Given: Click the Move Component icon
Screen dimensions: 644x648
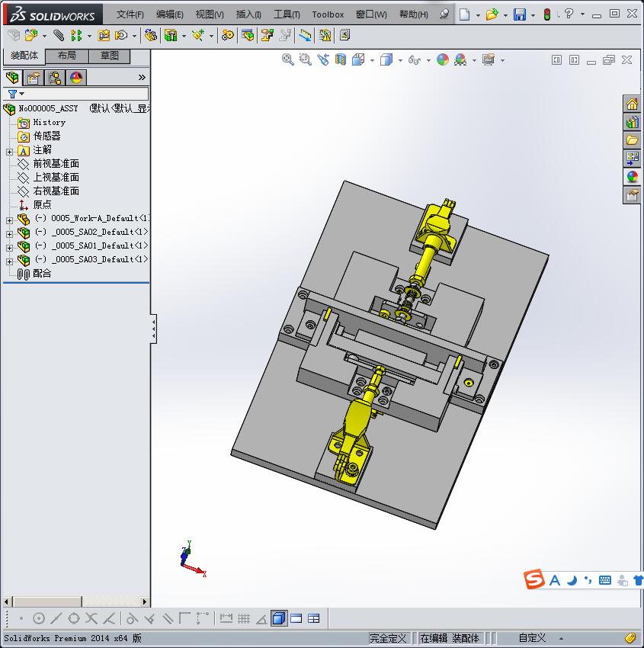Looking at the screenshot, I should (121, 36).
